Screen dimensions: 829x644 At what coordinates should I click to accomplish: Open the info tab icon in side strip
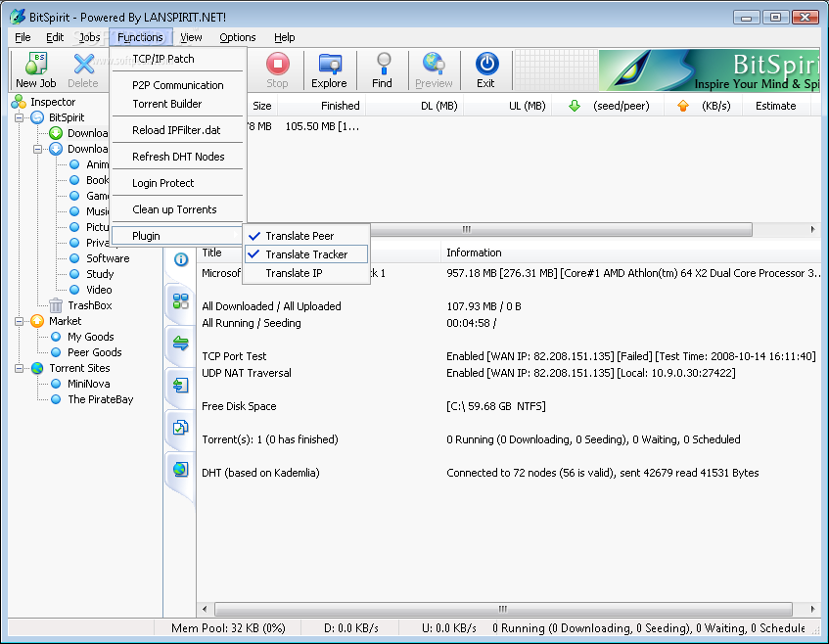click(x=181, y=259)
